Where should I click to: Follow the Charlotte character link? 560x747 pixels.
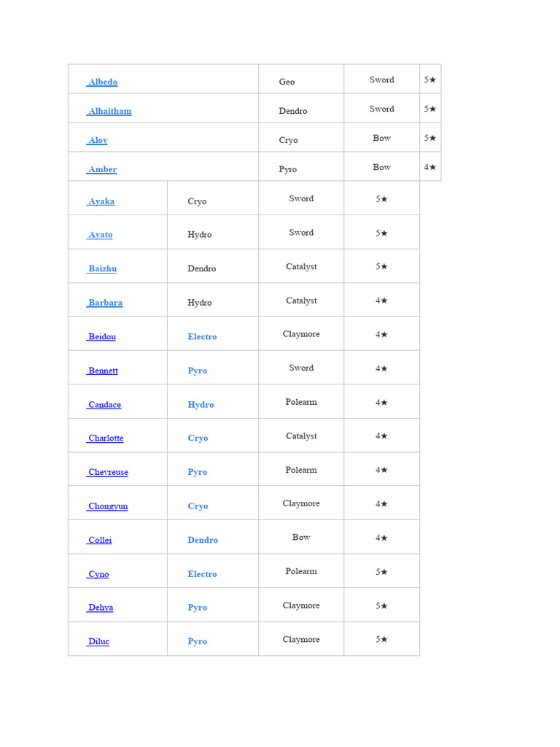pyautogui.click(x=106, y=438)
